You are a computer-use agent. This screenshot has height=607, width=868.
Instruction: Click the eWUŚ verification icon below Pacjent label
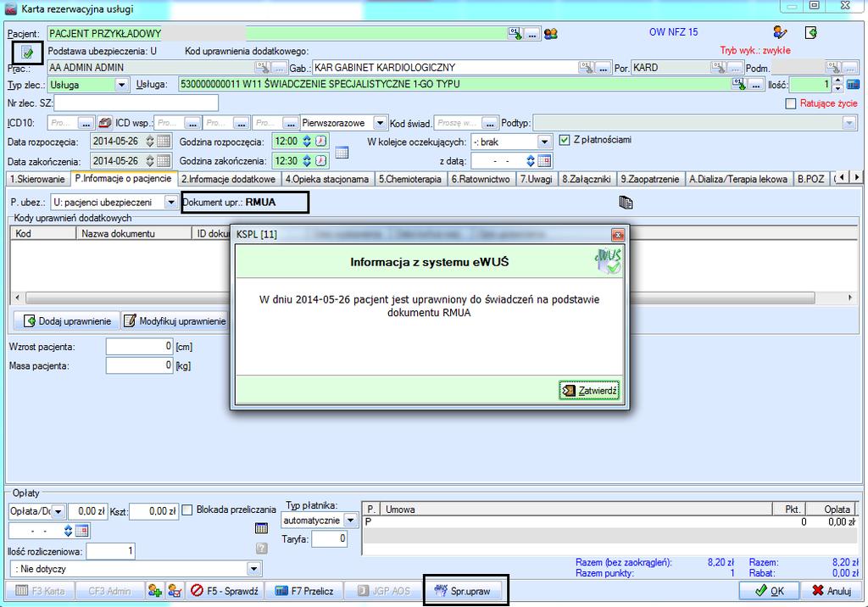tap(27, 53)
